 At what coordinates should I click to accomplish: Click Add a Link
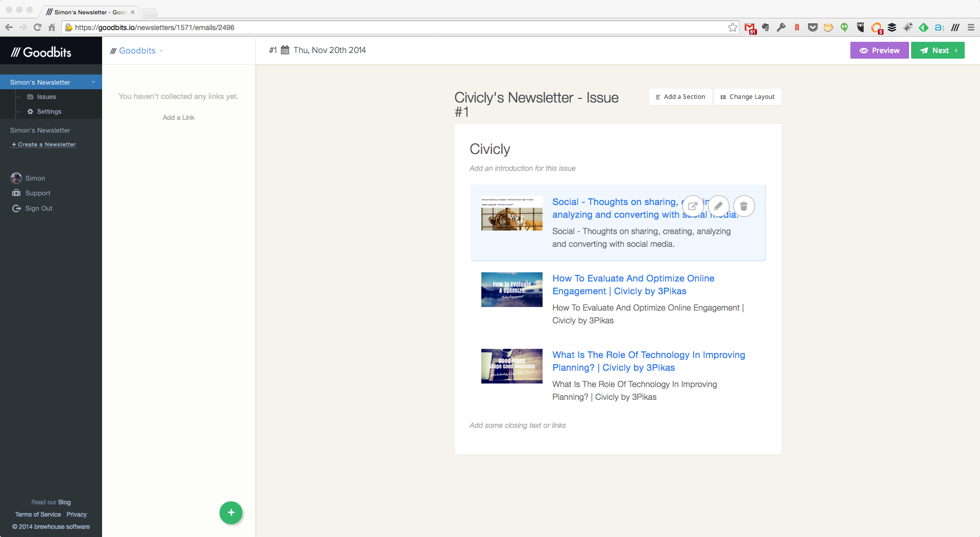pyautogui.click(x=179, y=118)
